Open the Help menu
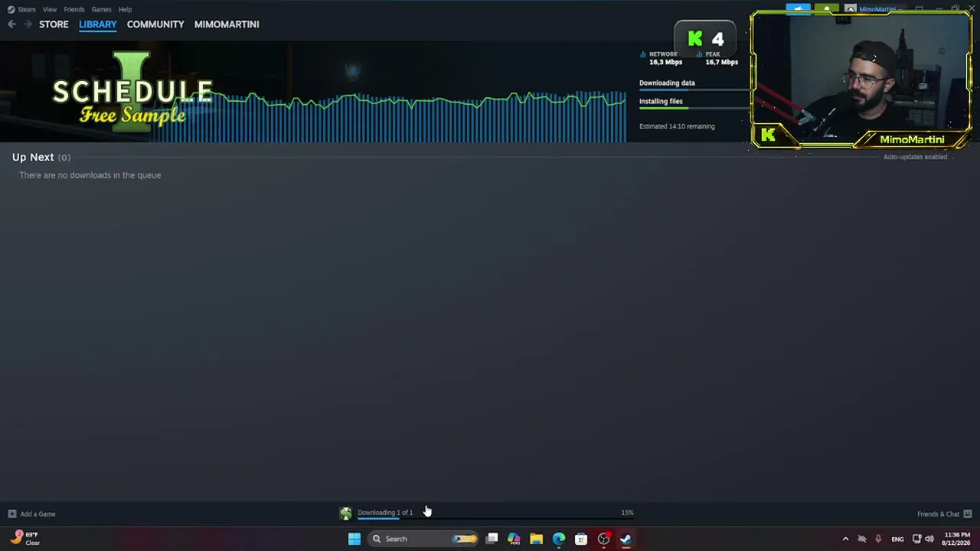This screenshot has width=980, height=551. [x=126, y=9]
